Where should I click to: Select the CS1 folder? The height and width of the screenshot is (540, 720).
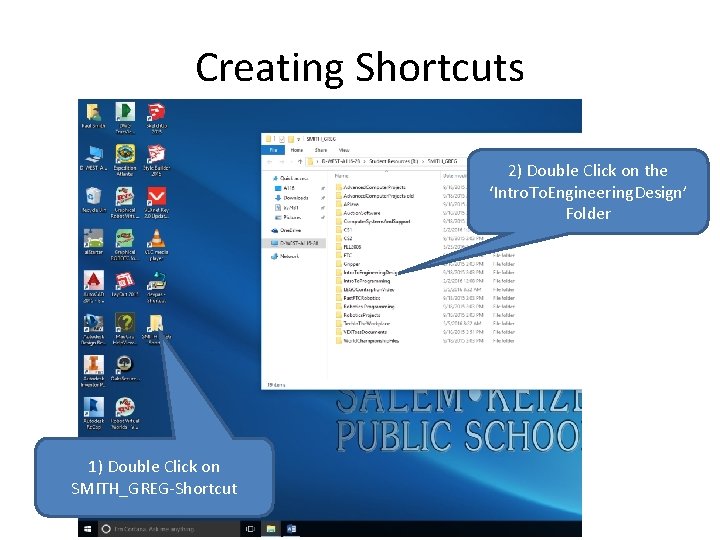tap(343, 230)
